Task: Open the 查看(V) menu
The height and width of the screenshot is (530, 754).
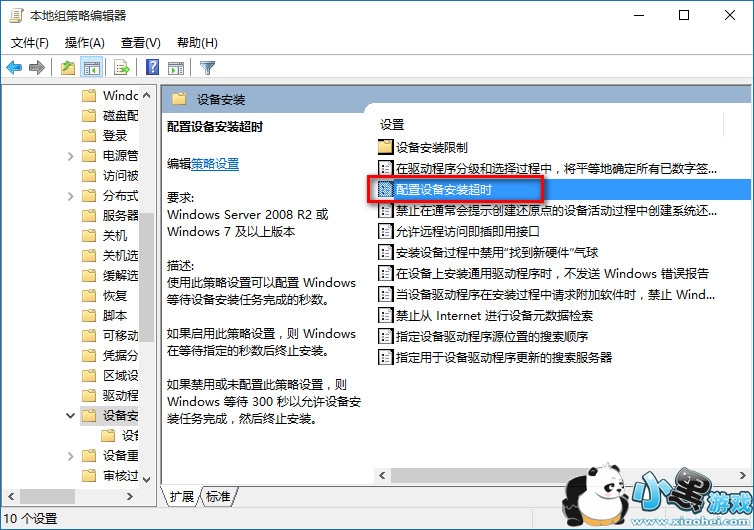Action: coord(140,43)
